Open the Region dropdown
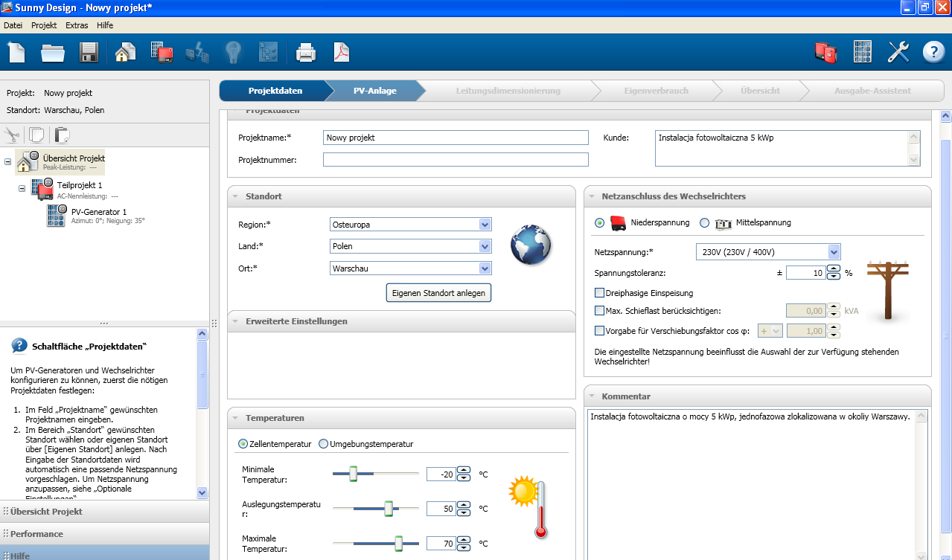The image size is (952, 560). pyautogui.click(x=485, y=225)
